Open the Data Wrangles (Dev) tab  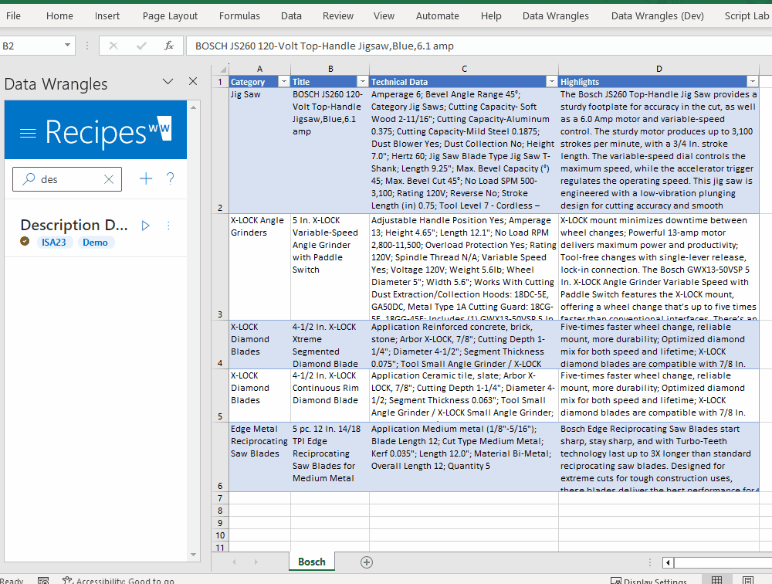tap(657, 16)
